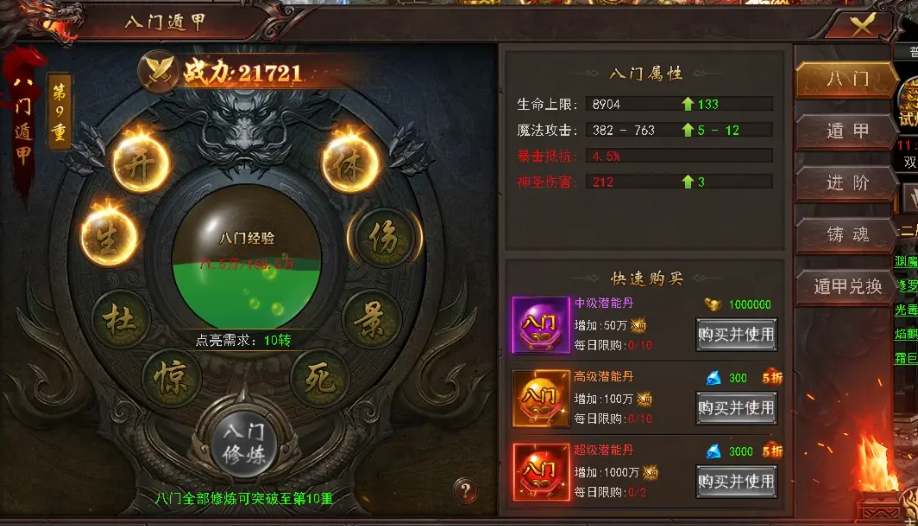Buy and use 超级潜能丹

point(737,481)
